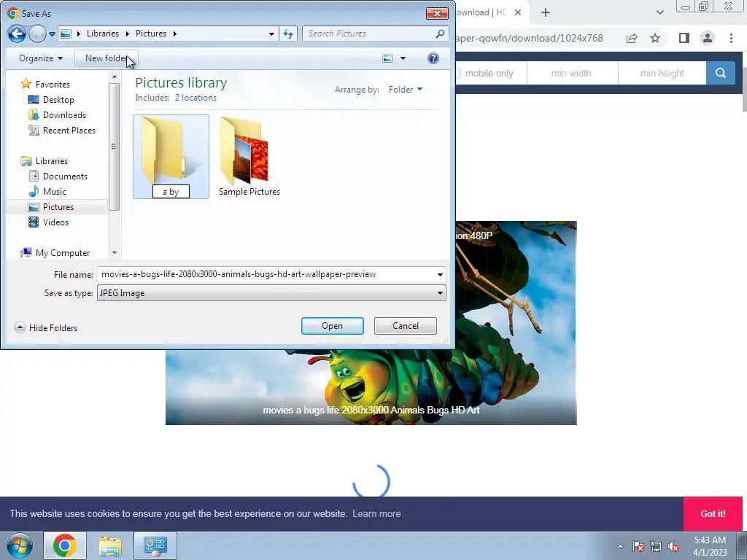The height and width of the screenshot is (560, 747).
Task: Click the Action Center flag tray icon
Action: coord(638,546)
